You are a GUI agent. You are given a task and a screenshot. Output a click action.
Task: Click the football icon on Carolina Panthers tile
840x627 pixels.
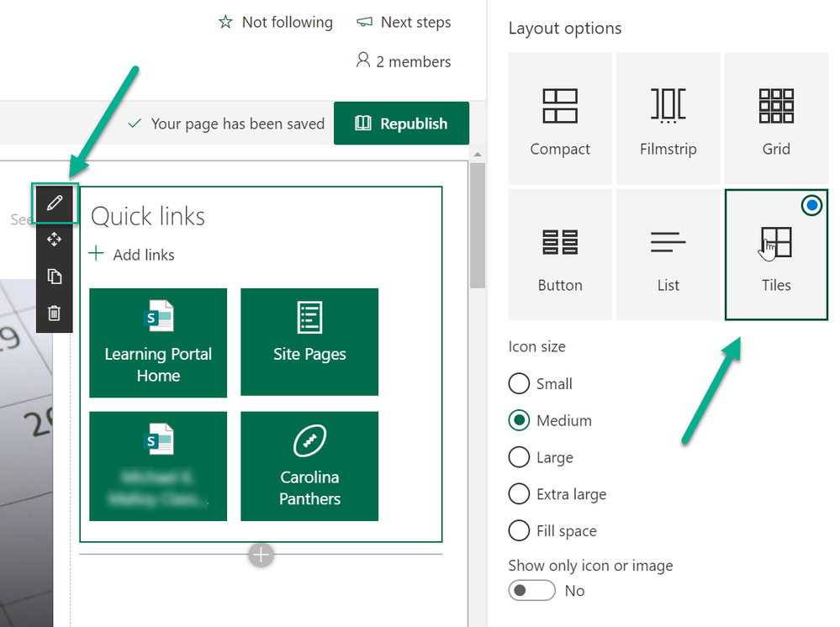(x=309, y=440)
